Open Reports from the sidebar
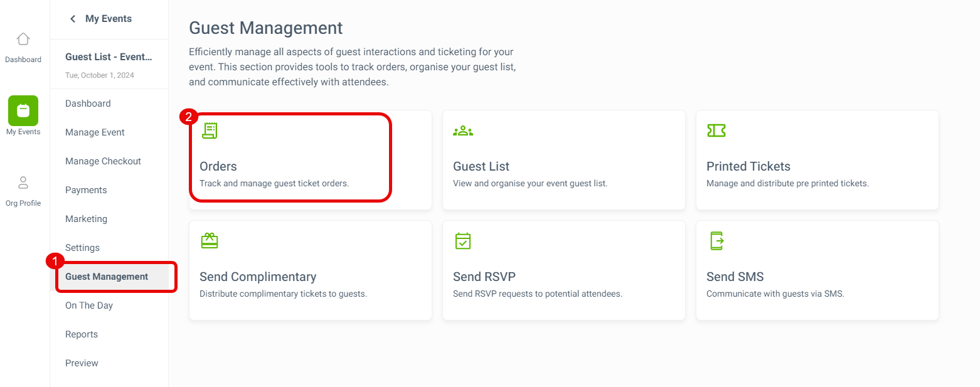The height and width of the screenshot is (387, 980). click(82, 334)
